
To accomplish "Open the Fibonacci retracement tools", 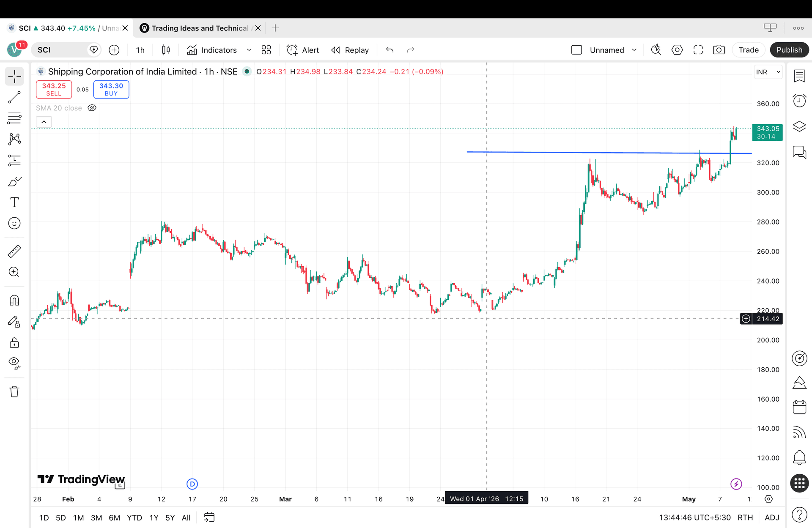I will (x=14, y=118).
